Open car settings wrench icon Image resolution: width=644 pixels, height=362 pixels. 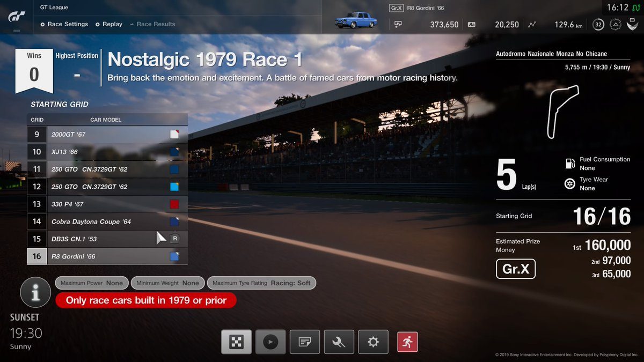[x=339, y=342]
